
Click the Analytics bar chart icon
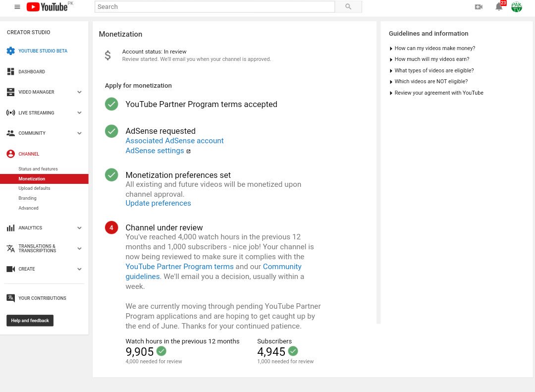[x=10, y=228]
